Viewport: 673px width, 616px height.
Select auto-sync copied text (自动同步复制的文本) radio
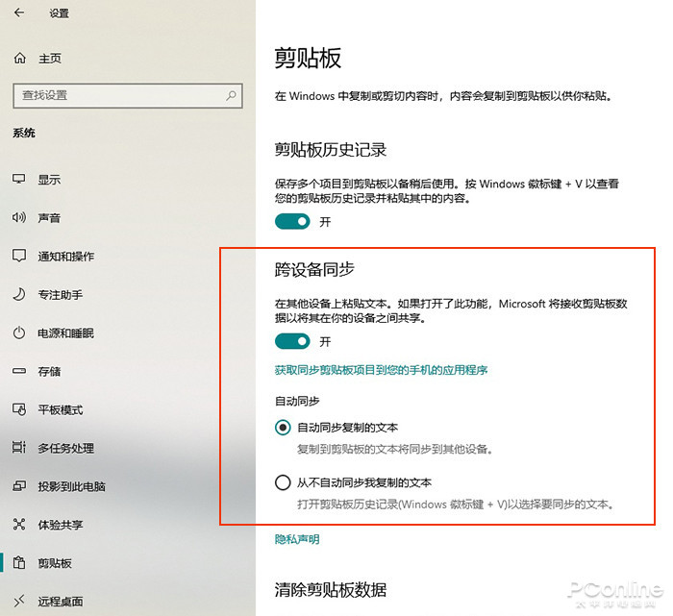coord(283,427)
